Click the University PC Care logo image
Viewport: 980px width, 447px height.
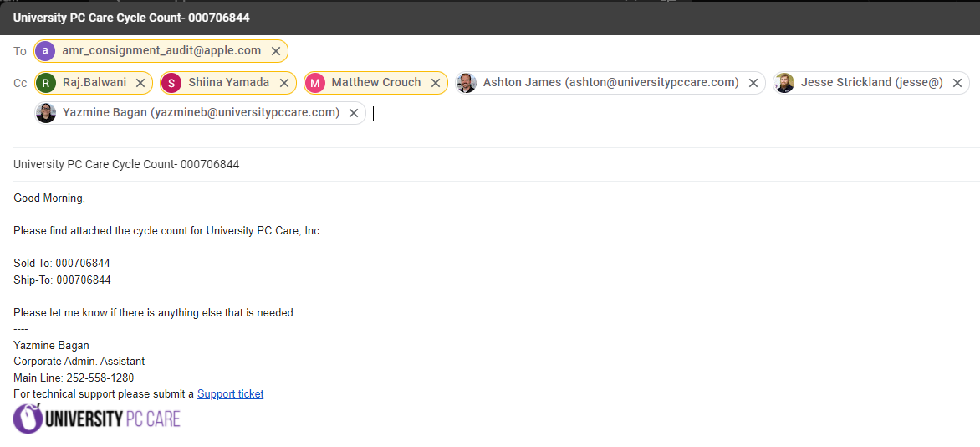coord(97,419)
